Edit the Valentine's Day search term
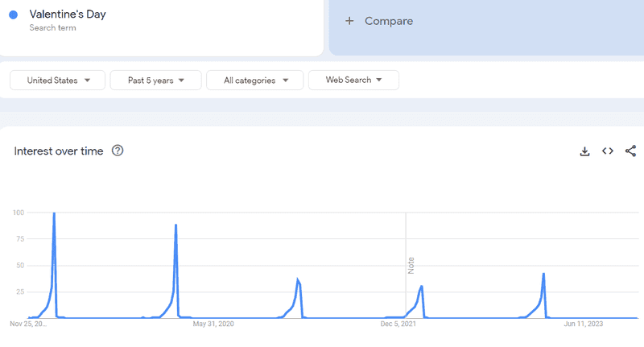 pyautogui.click(x=68, y=14)
